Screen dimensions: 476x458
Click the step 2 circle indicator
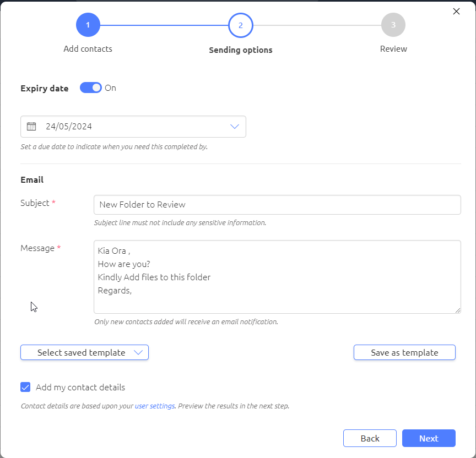(241, 25)
